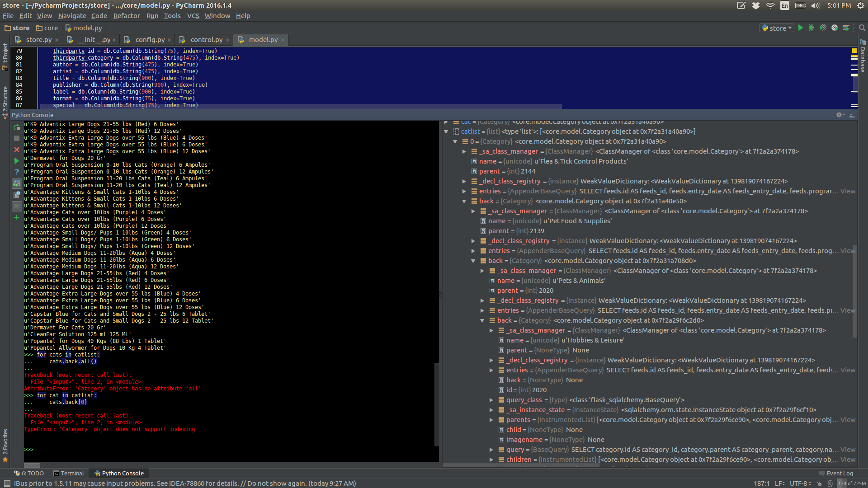Open the console command history icon
The width and height of the screenshot is (868, 488).
coord(17,195)
